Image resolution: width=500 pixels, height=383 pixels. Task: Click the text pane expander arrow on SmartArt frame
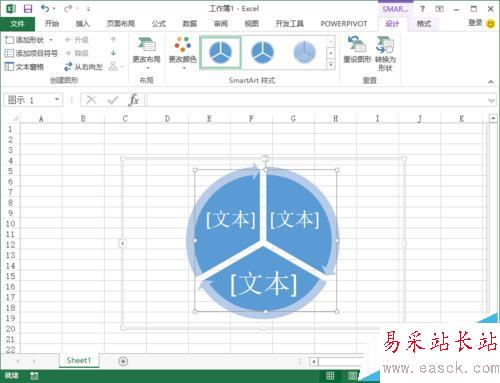(x=122, y=243)
